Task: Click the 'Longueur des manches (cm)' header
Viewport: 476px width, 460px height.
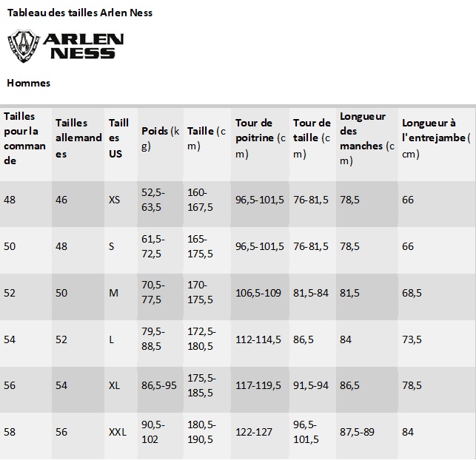Action: point(366,138)
